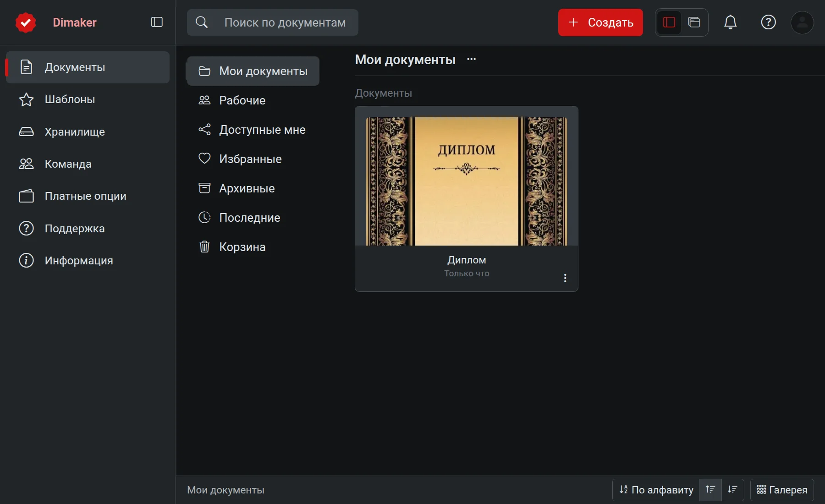Select Рабочие documents folder
The image size is (825, 504).
click(x=253, y=100)
